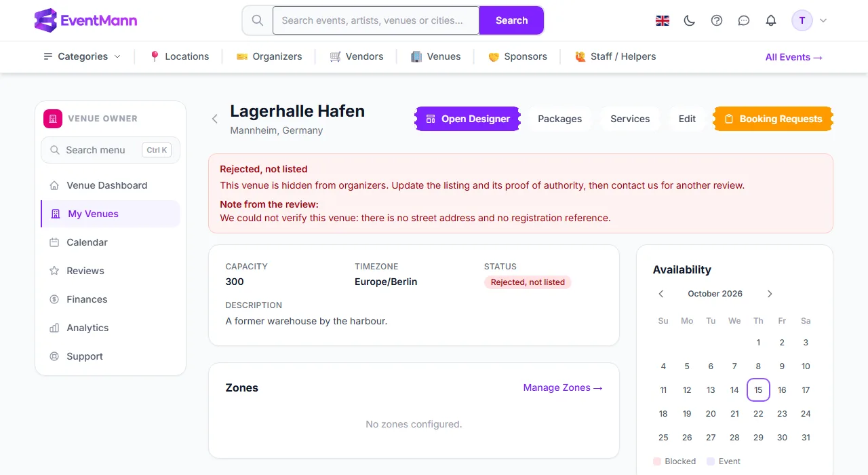Navigate to Sponsors
Image resolution: width=868 pixels, height=475 pixels.
tap(517, 56)
